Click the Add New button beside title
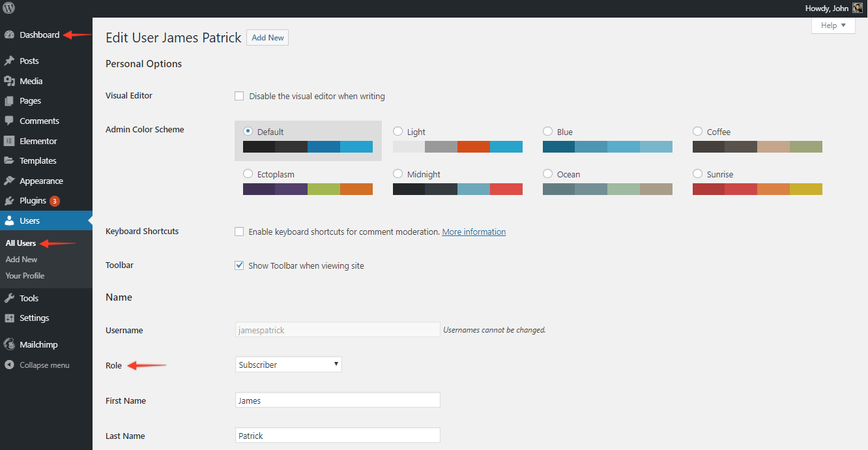This screenshot has width=868, height=450. point(267,38)
